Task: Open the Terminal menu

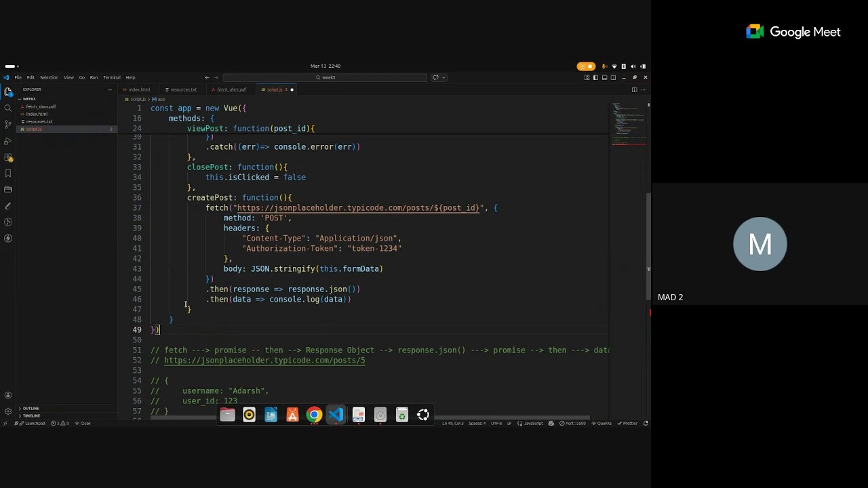Action: 112,77
